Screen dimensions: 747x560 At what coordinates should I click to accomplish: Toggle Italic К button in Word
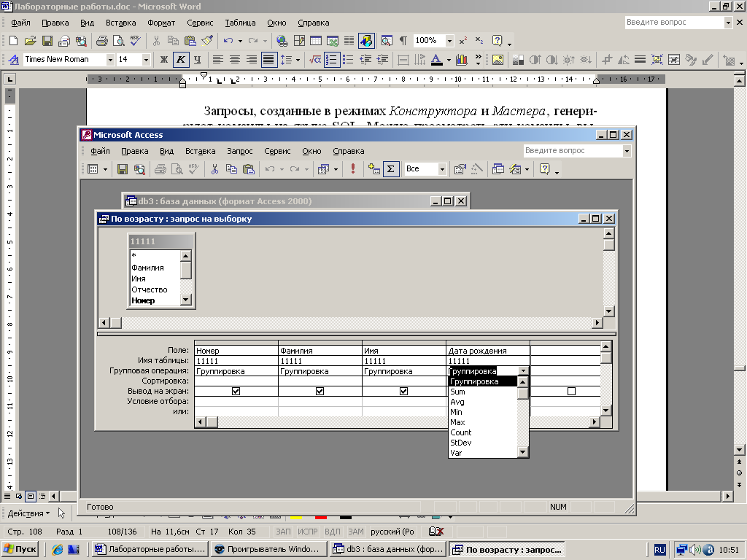[x=181, y=60]
